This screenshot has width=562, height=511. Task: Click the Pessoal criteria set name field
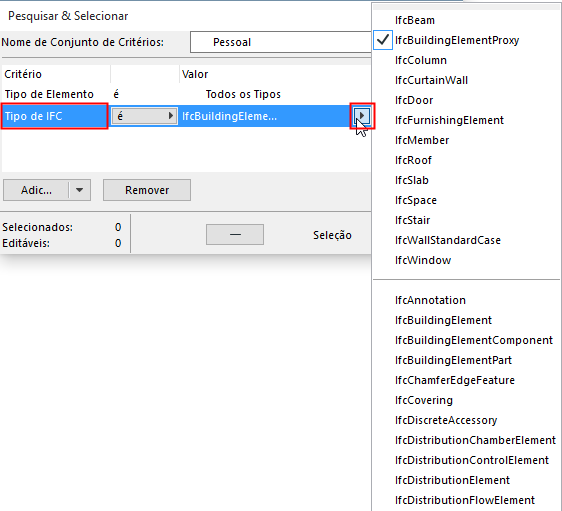(281, 42)
